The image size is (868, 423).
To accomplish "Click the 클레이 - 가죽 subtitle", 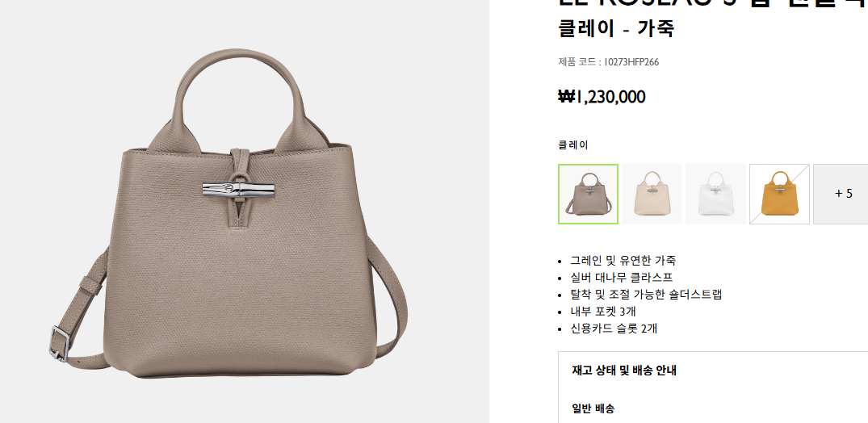I will 616,27.
